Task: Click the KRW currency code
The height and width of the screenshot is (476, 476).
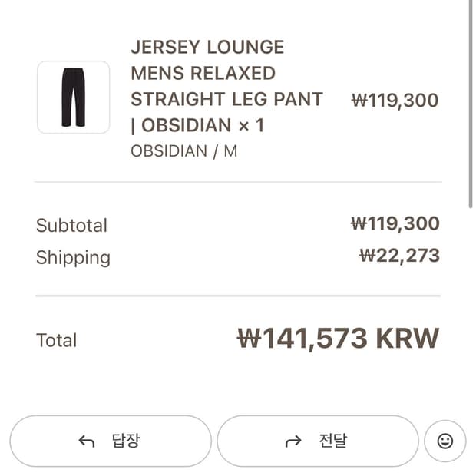Action: click(x=408, y=339)
